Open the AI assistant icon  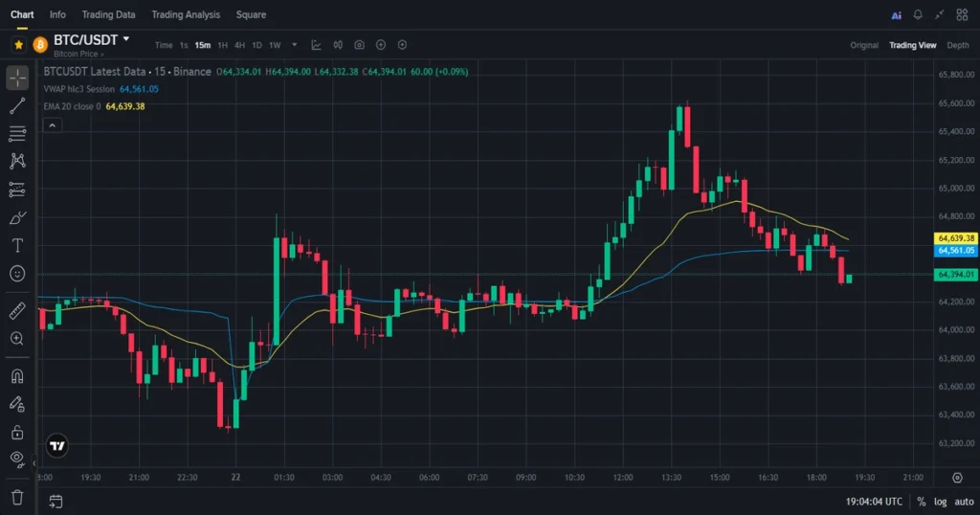(x=896, y=15)
